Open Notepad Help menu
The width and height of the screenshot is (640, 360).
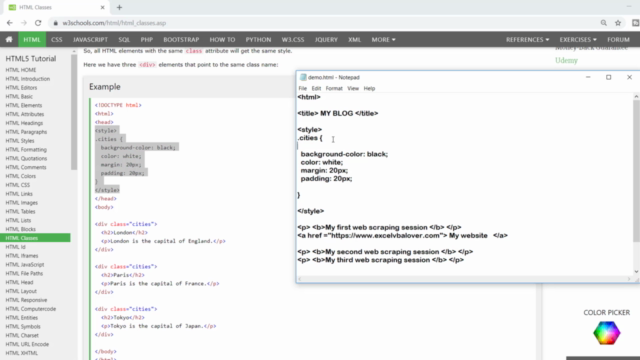(369, 88)
